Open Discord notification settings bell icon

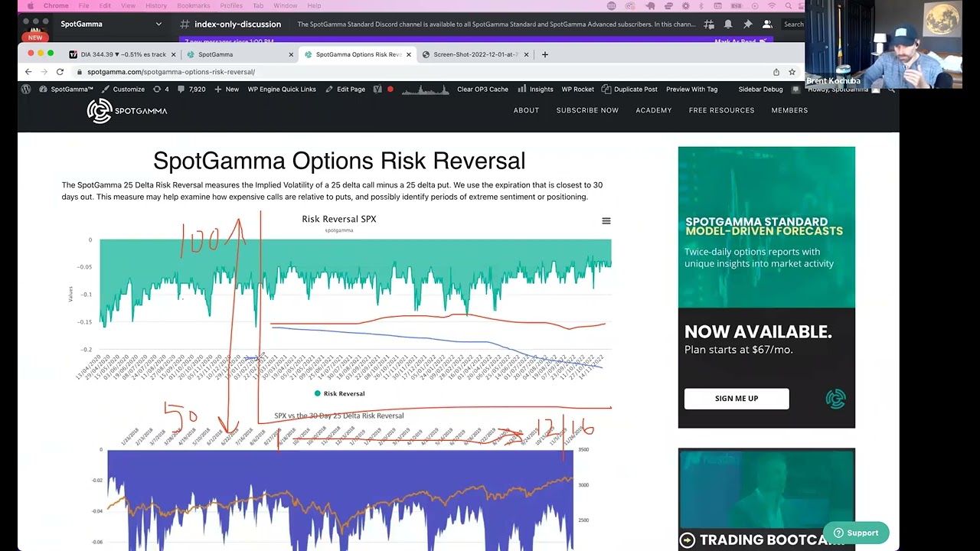pyautogui.click(x=728, y=24)
